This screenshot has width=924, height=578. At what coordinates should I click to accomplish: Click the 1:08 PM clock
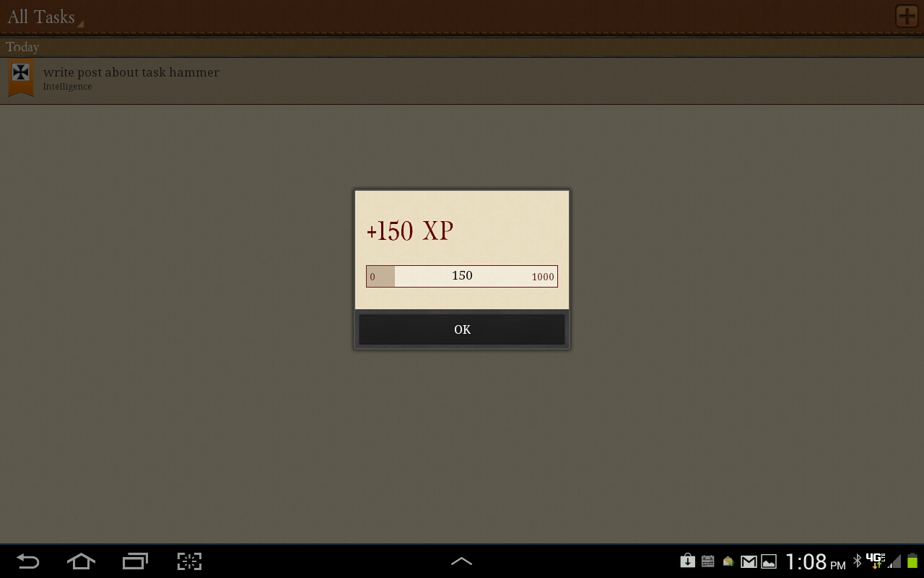coord(815,561)
